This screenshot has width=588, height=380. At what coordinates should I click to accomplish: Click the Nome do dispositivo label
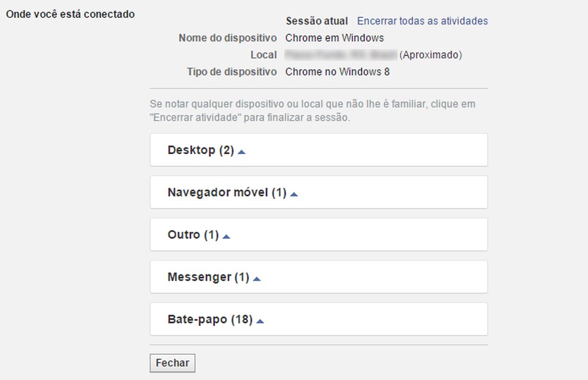click(x=228, y=38)
